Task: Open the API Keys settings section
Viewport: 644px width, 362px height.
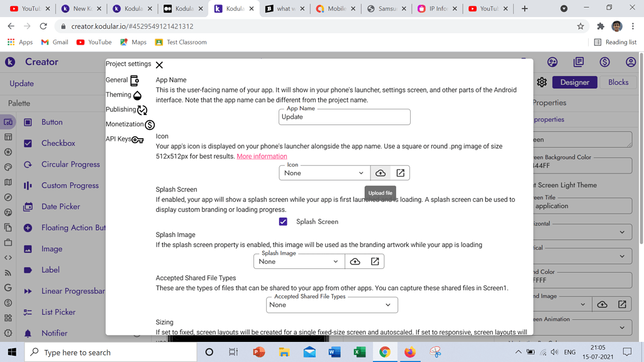Action: point(125,139)
